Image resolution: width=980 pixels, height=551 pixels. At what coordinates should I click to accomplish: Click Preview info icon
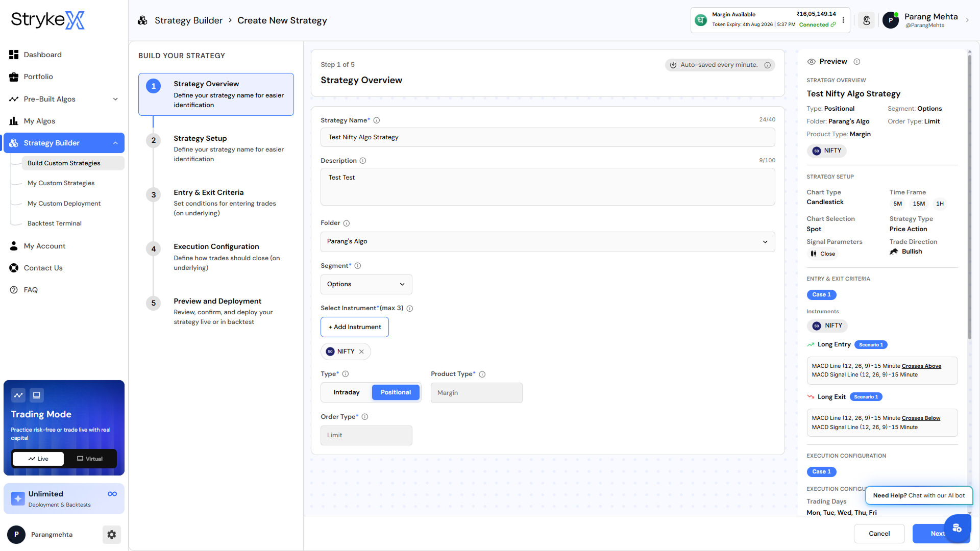pyautogui.click(x=857, y=62)
